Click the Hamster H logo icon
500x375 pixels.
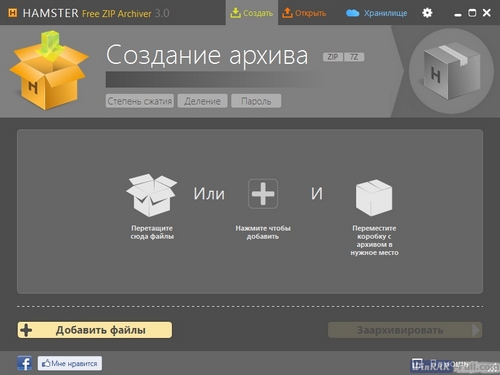click(12, 13)
